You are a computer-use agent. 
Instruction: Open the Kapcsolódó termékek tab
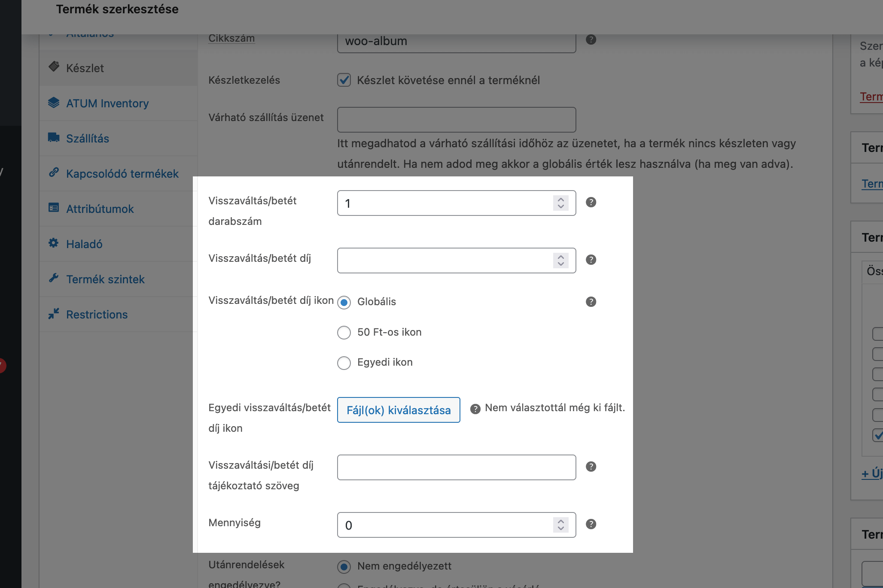click(x=119, y=173)
